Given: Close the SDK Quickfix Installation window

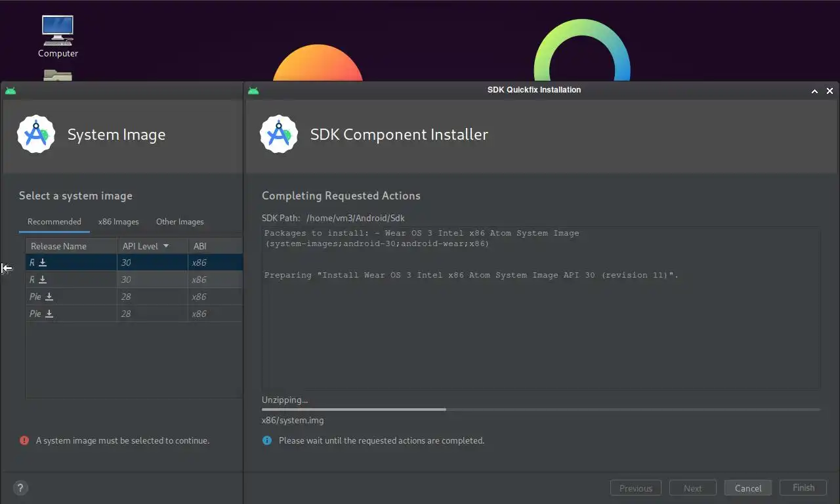Looking at the screenshot, I should pyautogui.click(x=829, y=91).
